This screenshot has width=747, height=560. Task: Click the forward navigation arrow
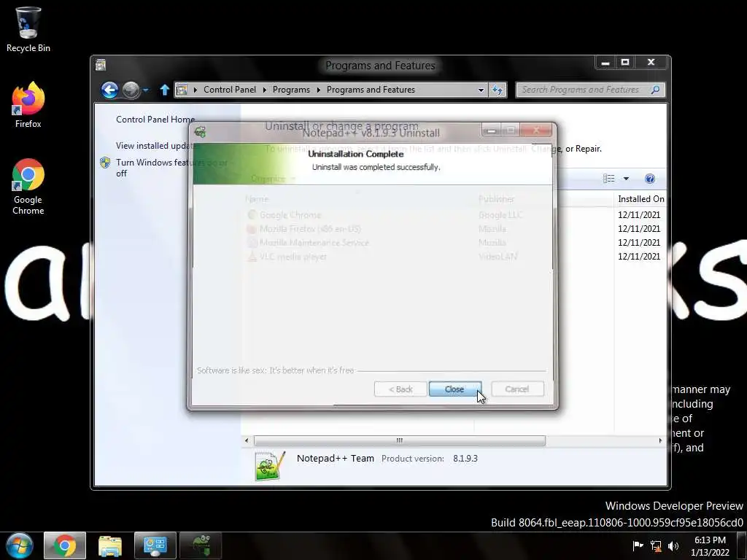click(x=131, y=90)
